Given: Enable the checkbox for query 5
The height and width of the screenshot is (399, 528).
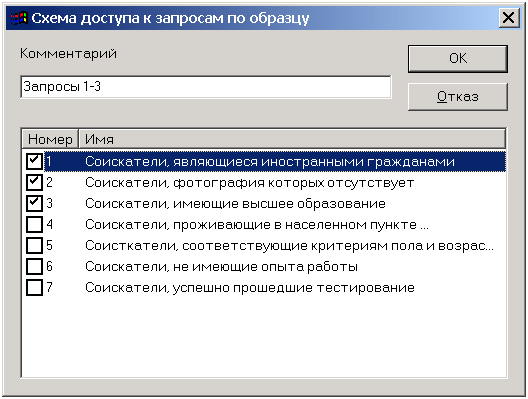Looking at the screenshot, I should click(34, 245).
